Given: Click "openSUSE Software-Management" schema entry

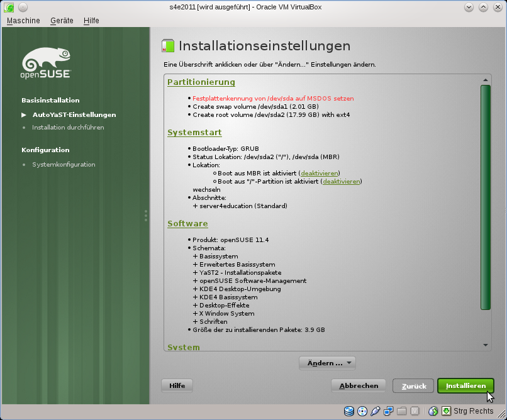Looking at the screenshot, I should (253, 281).
